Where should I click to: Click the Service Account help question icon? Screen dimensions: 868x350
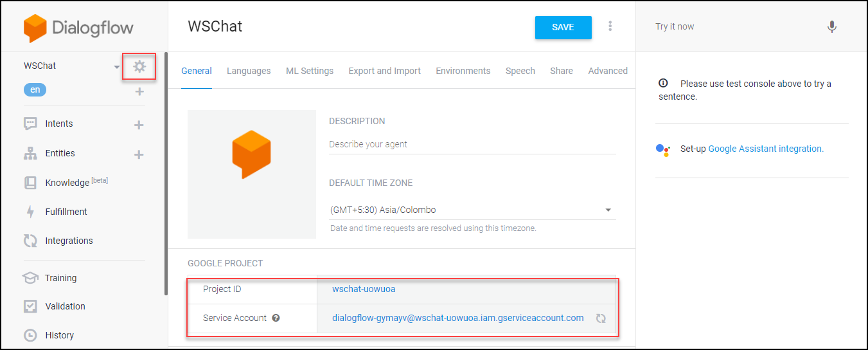[276, 318]
